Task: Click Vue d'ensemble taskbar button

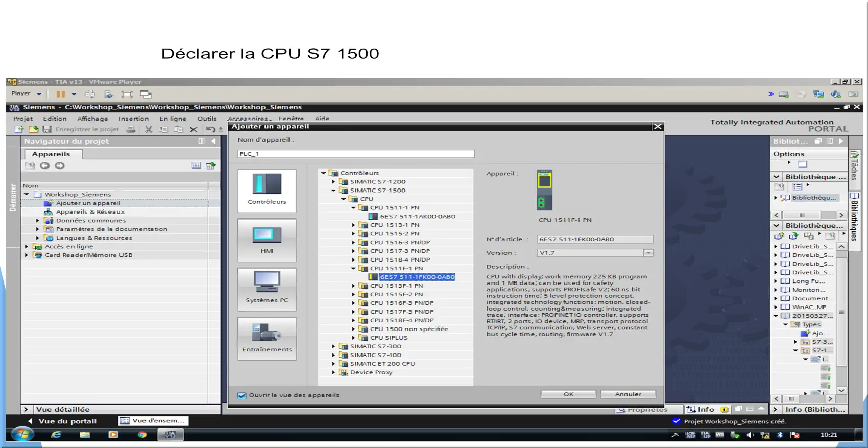Action: (153, 421)
